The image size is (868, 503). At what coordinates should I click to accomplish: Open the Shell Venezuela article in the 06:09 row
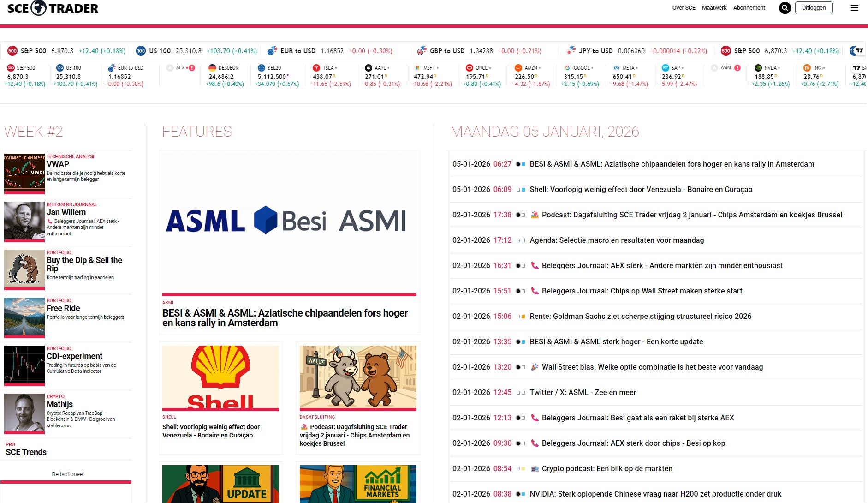point(641,189)
